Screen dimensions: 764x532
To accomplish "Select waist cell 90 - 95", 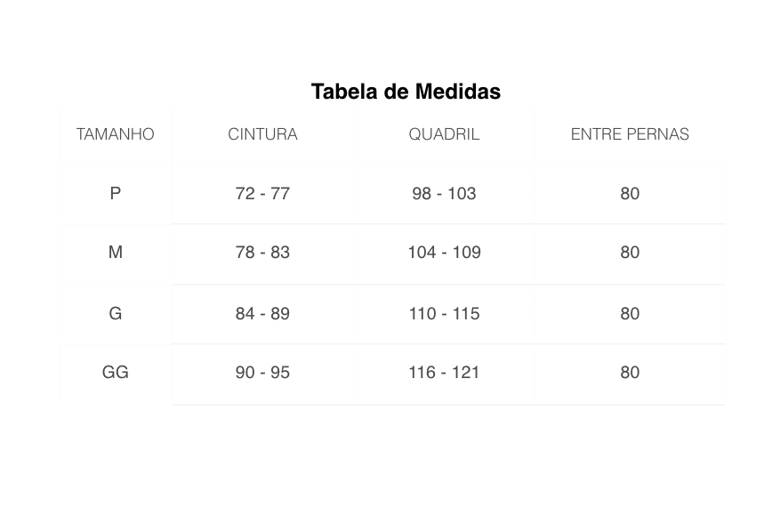I will click(262, 372).
